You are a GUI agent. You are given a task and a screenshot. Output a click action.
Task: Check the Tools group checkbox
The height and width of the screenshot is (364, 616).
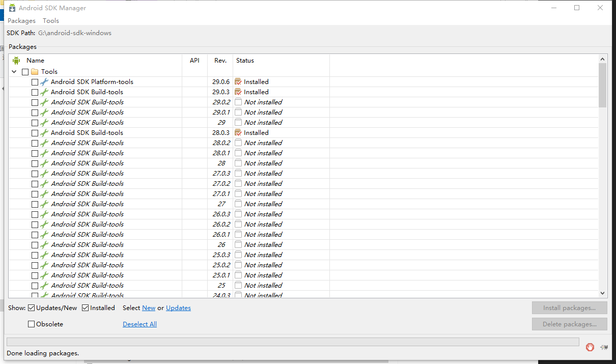25,72
